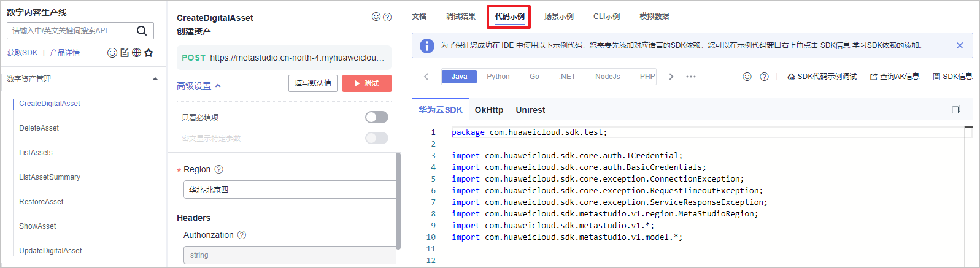Switch to the 文档 tab
980x268 pixels.
pyautogui.click(x=419, y=17)
